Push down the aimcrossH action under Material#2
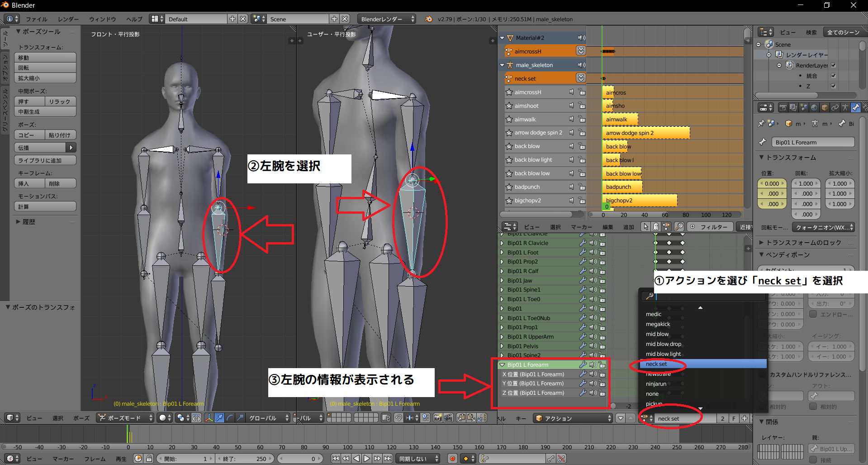The height and width of the screenshot is (465, 868). [x=581, y=51]
